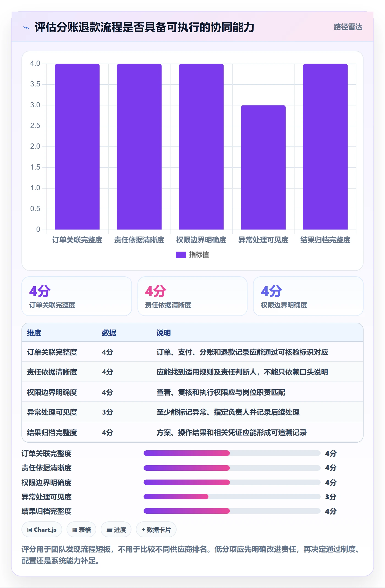
Task: Click the page title 评估分账退款流程
Action: tap(144, 27)
